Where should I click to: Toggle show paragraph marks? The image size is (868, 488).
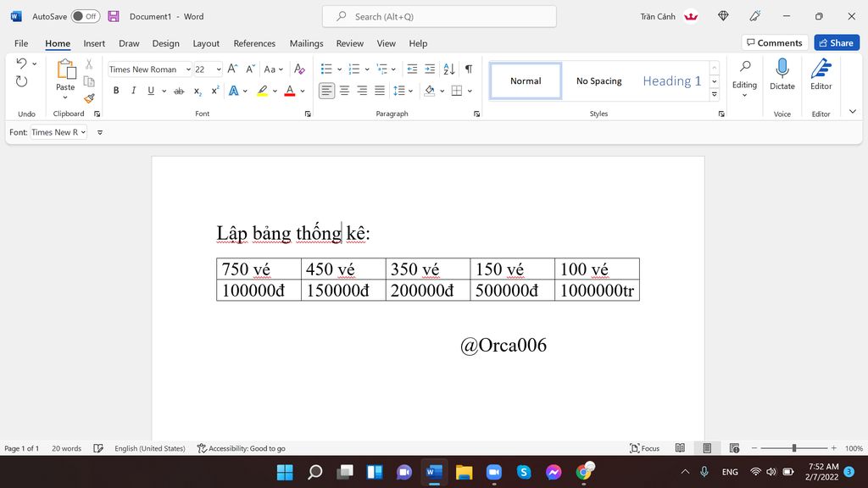pyautogui.click(x=469, y=69)
